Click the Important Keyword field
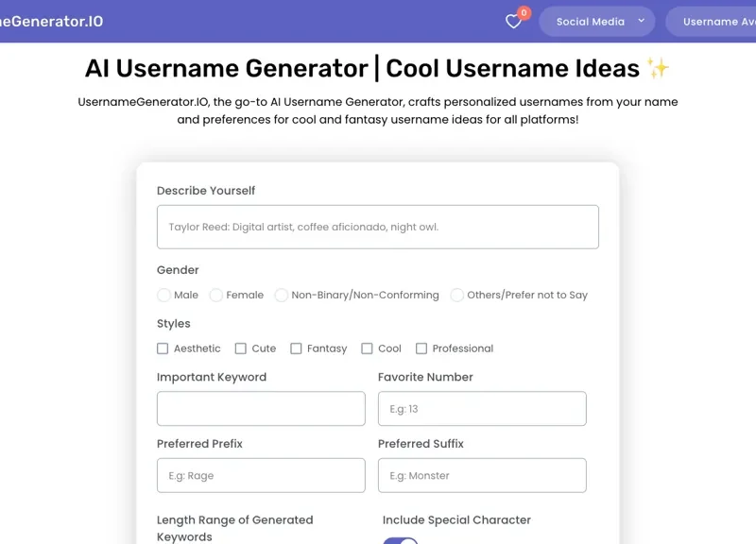756x544 pixels. coord(261,408)
